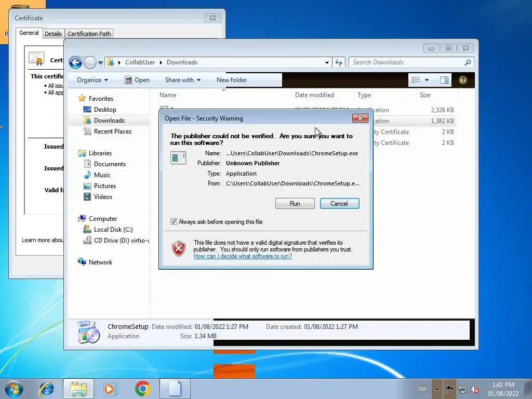Click the Network globe icon
Image resolution: width=532 pixels, height=399 pixels.
click(82, 262)
